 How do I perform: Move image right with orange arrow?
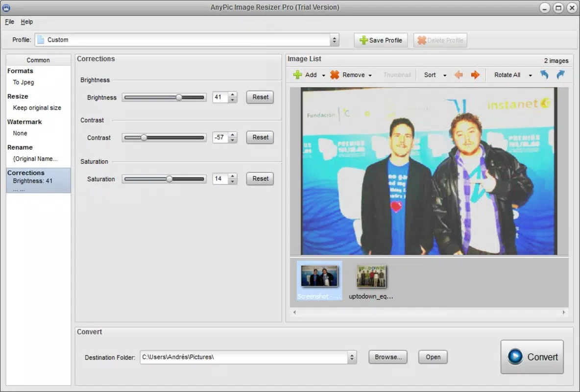coord(475,75)
